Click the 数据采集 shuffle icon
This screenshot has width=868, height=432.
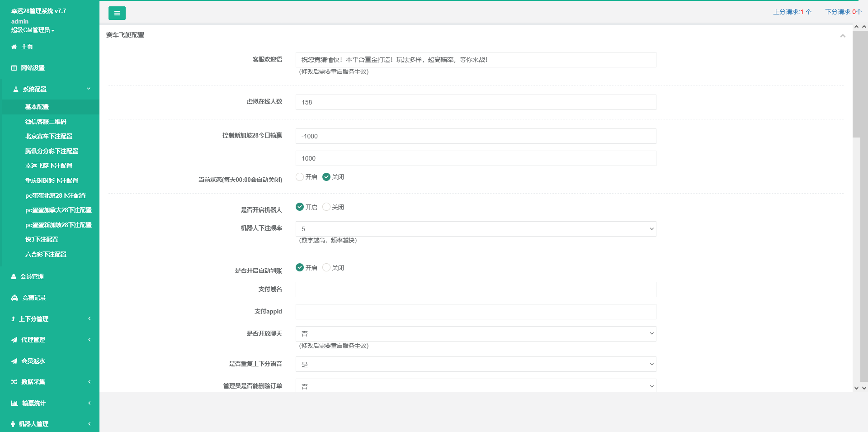coord(14,382)
